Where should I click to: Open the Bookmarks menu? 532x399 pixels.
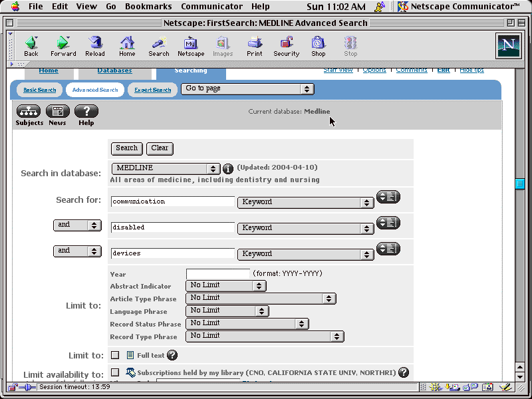click(x=148, y=7)
